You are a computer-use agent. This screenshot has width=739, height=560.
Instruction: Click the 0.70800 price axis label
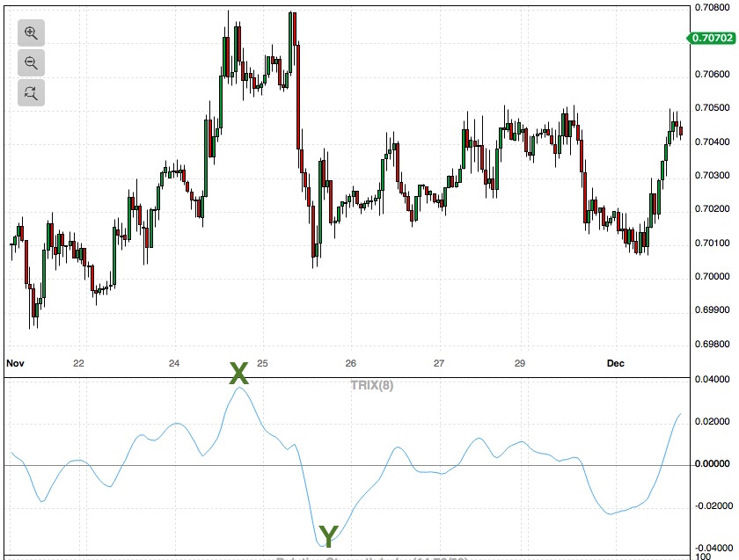[x=712, y=7]
